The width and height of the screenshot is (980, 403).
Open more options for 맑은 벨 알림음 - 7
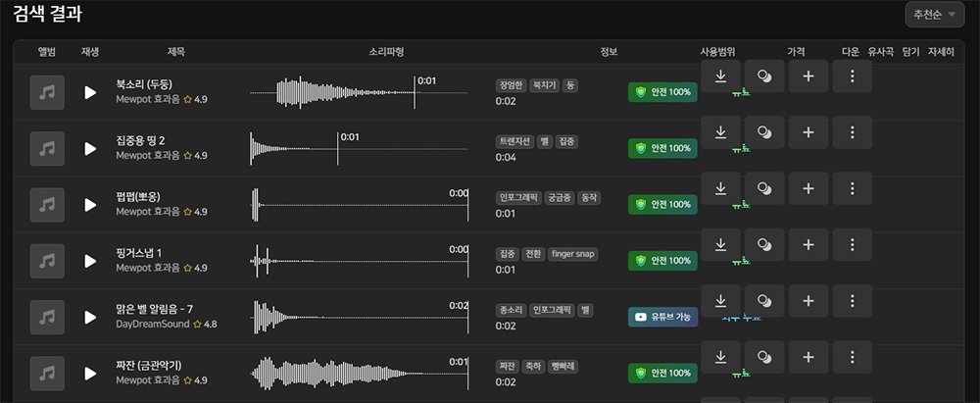pos(852,301)
